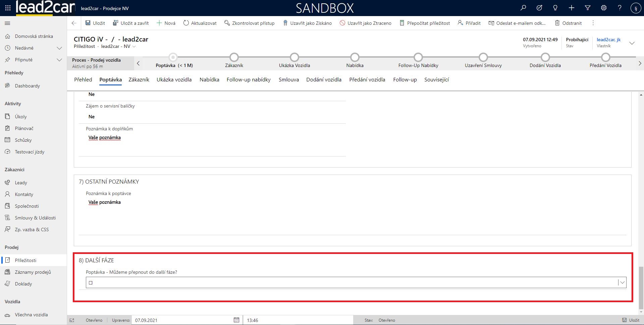Select the Zákazník process stage circle

click(x=234, y=57)
